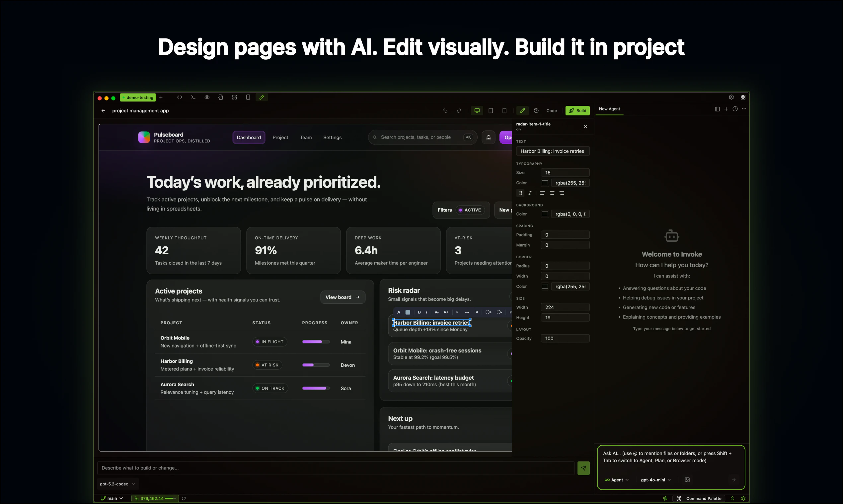Click the green Build button
The height and width of the screenshot is (504, 843).
(x=577, y=111)
